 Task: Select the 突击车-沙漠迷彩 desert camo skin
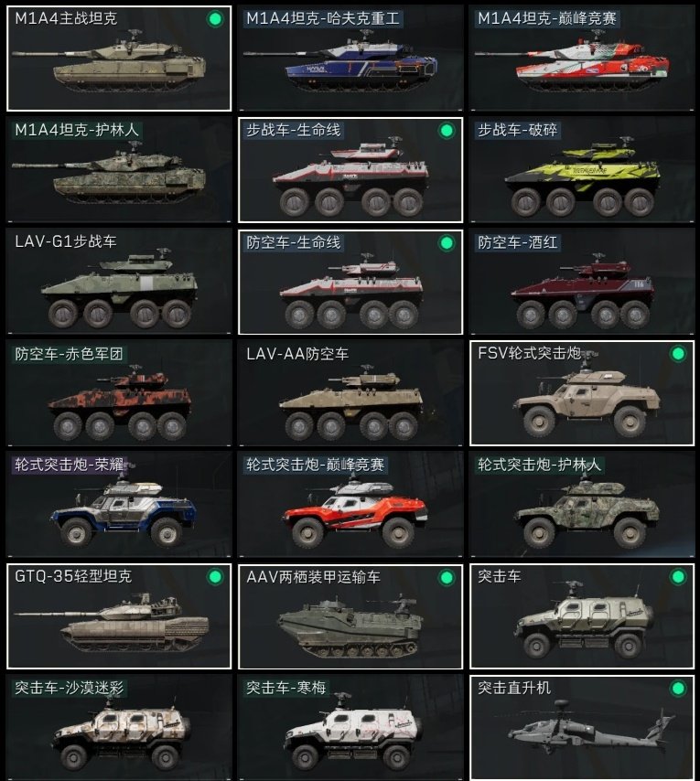pos(119,728)
